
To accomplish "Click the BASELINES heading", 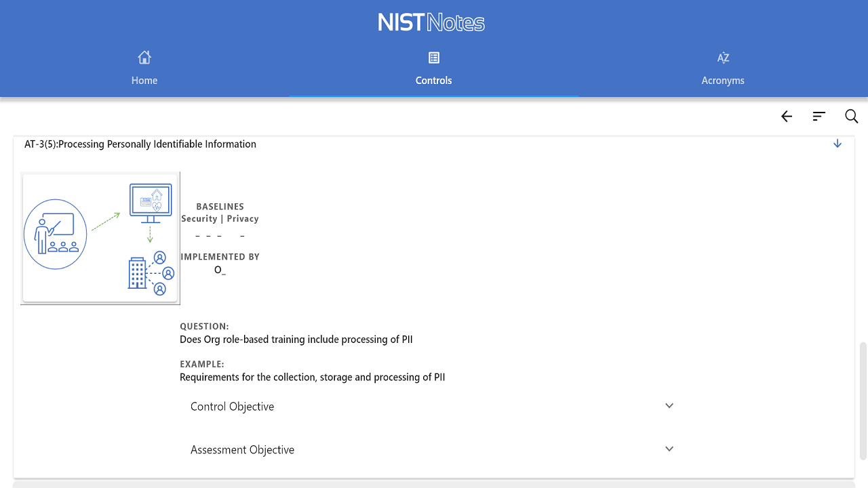I will pyautogui.click(x=220, y=207).
